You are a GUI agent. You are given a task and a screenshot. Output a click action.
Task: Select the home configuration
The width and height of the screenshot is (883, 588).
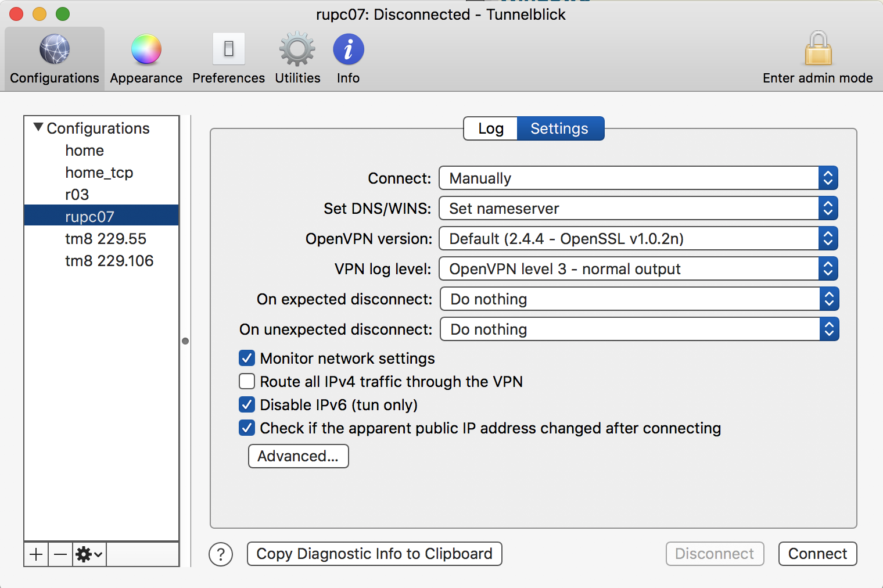102,150
